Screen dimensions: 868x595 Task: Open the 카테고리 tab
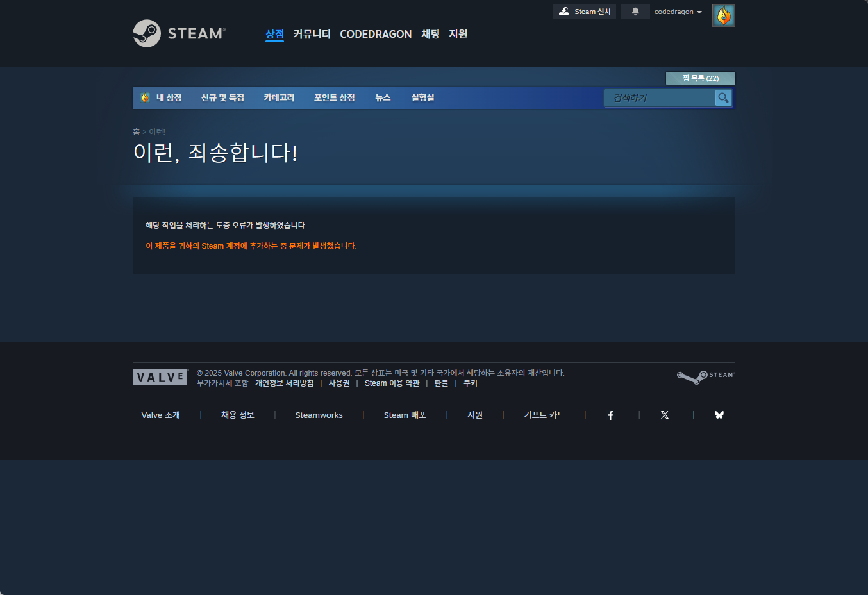(279, 97)
